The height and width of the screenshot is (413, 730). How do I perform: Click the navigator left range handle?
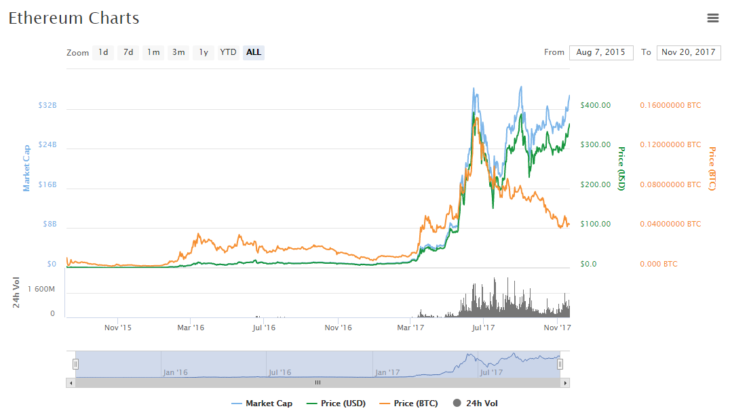75,364
